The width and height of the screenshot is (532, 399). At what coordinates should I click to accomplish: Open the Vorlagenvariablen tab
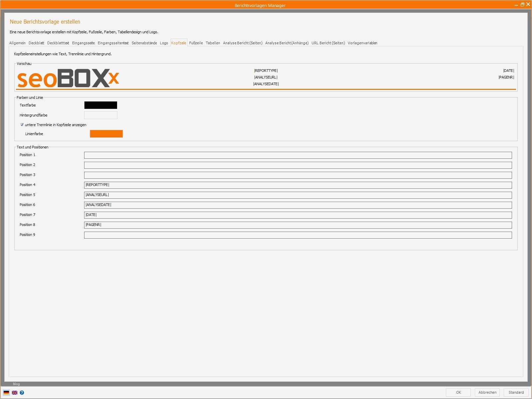coord(362,43)
